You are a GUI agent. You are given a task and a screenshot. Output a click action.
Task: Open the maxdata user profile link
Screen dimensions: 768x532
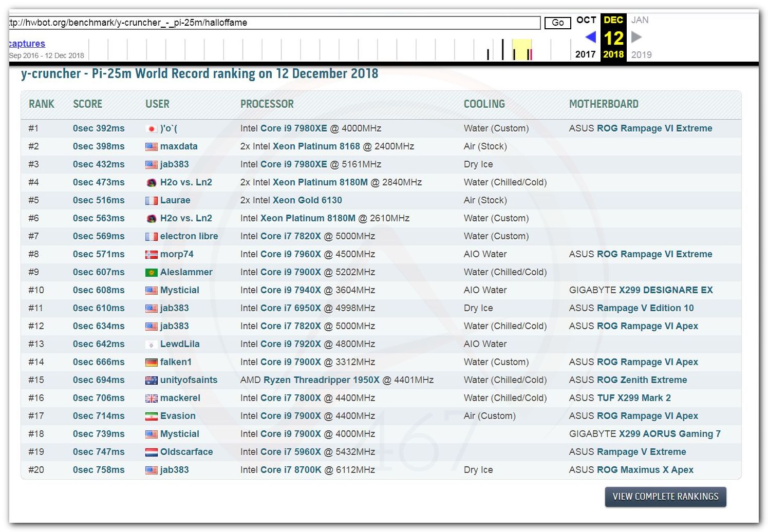[178, 146]
